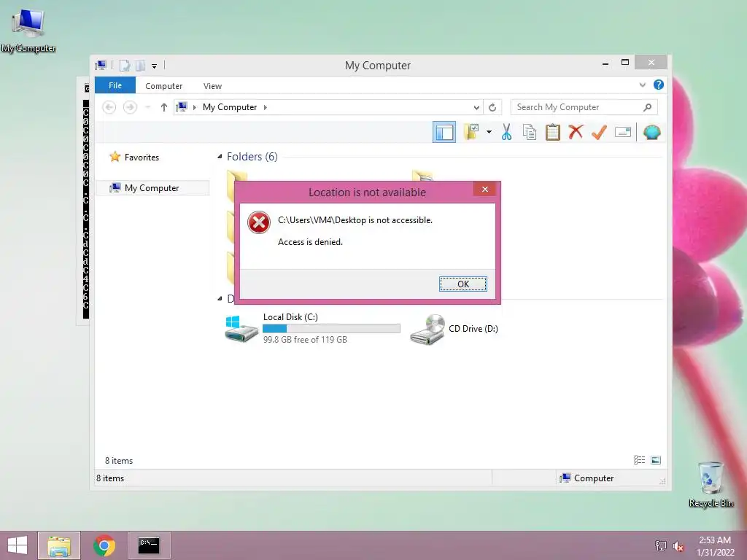Screen dimensions: 747x560
Task: Click Computer entry in status bar
Action: [x=587, y=478]
